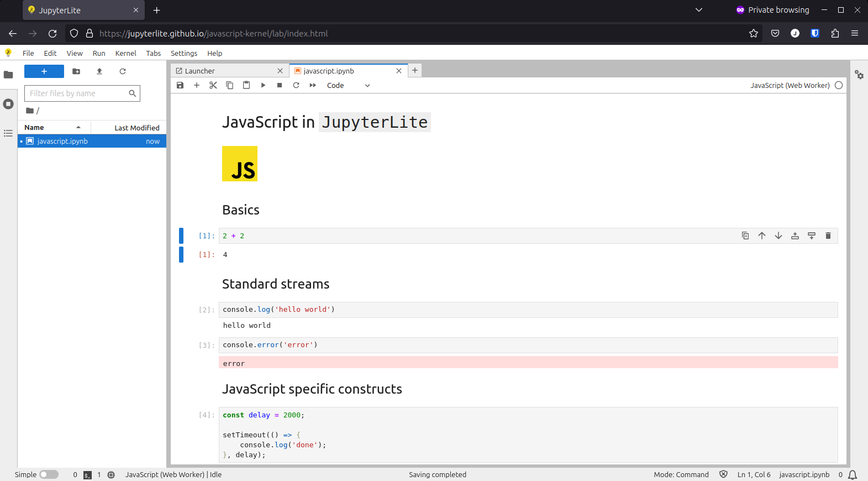Open the Help menu

pyautogui.click(x=215, y=53)
